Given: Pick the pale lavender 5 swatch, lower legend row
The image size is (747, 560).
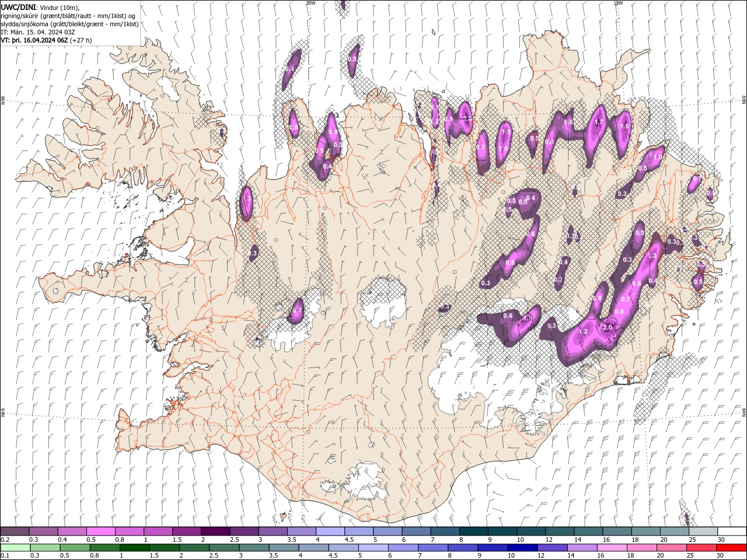Looking at the screenshot, I should coord(372,548).
